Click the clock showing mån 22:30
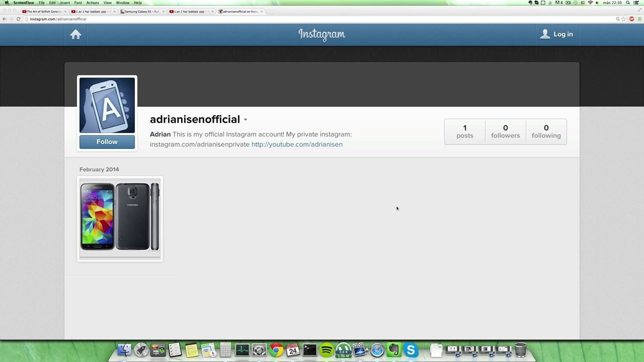The height and width of the screenshot is (362, 644). click(x=613, y=3)
